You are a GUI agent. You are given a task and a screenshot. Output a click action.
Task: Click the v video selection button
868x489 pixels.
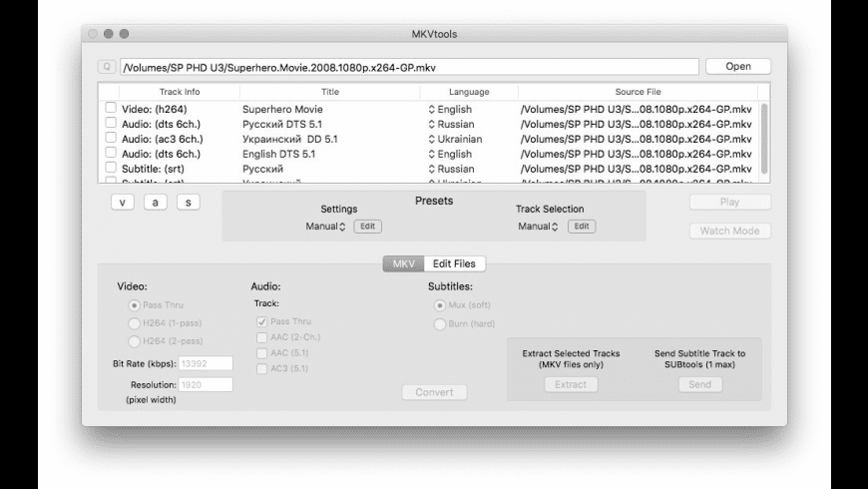[123, 203]
